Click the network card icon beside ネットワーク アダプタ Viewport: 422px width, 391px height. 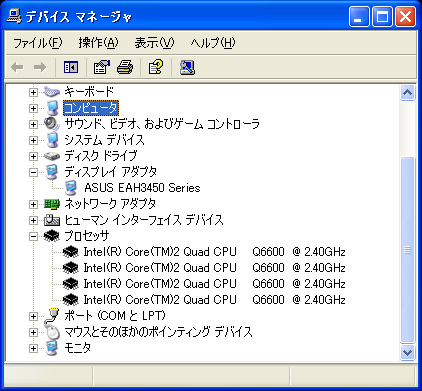(52, 204)
